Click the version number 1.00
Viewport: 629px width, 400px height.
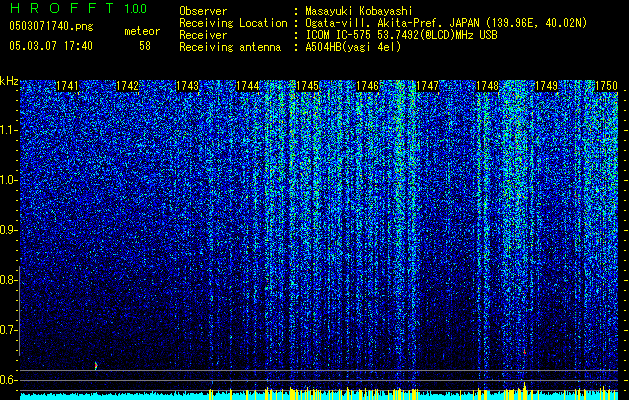coord(135,8)
